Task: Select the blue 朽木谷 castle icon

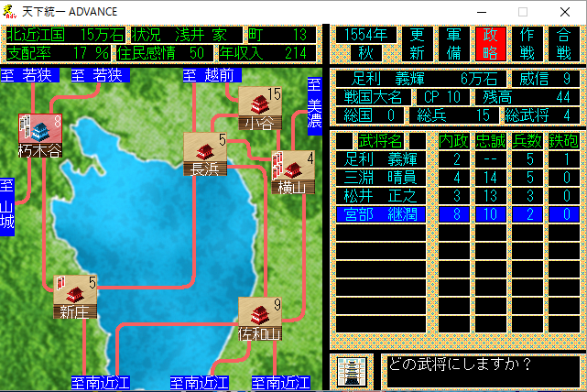Action: coord(40,136)
